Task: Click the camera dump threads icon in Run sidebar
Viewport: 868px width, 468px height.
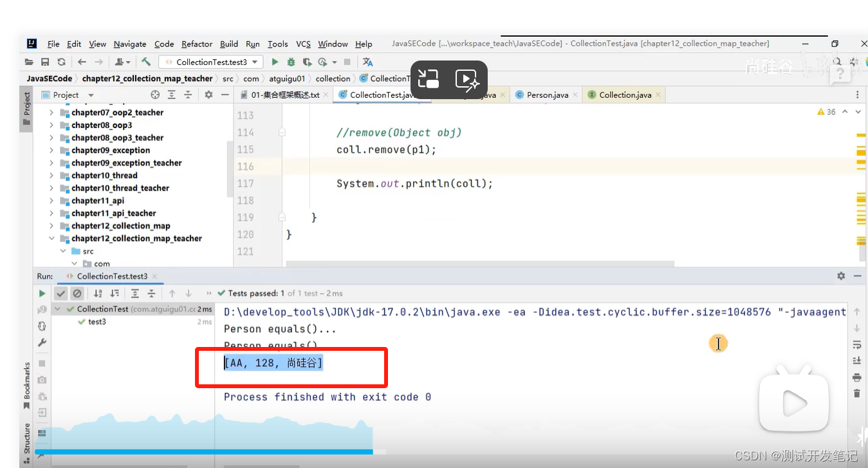Action: 42,380
